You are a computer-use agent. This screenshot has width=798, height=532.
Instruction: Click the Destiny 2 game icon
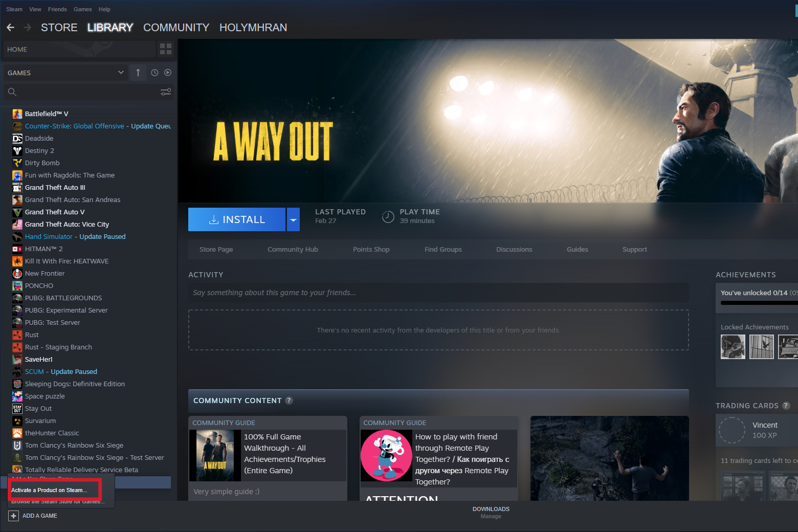pos(17,151)
